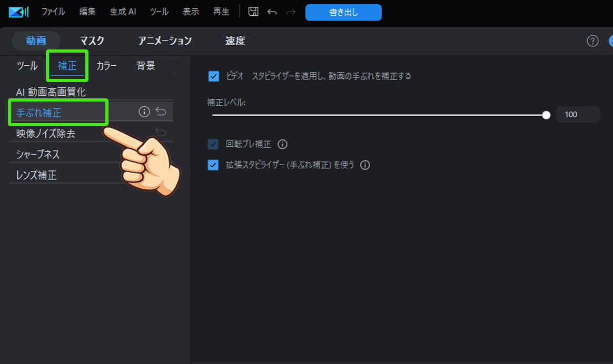Click the save project icon
The height and width of the screenshot is (364, 613).
(253, 12)
